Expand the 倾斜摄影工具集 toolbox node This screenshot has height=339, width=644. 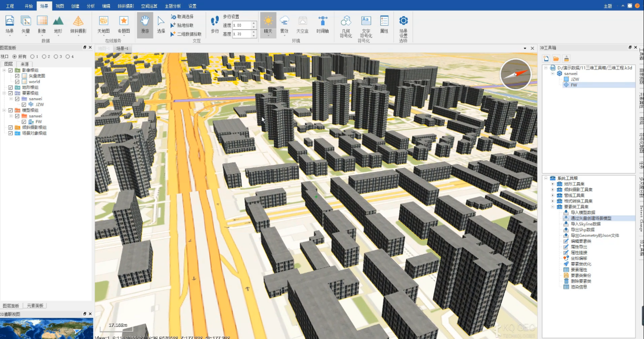coord(553,190)
